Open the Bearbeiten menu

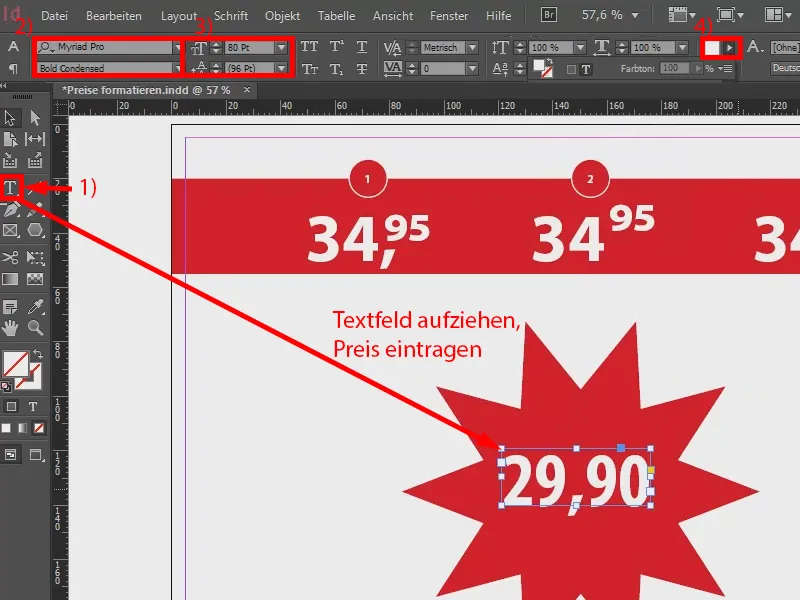[x=114, y=16]
